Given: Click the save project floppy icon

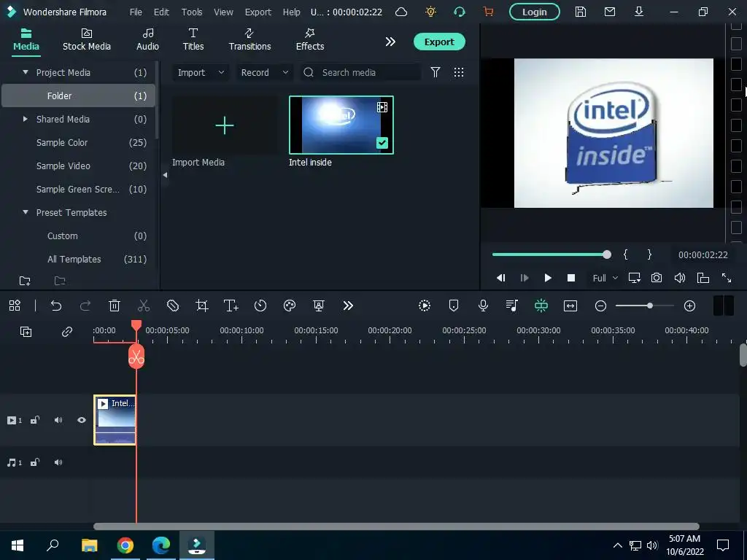Looking at the screenshot, I should tap(580, 12).
